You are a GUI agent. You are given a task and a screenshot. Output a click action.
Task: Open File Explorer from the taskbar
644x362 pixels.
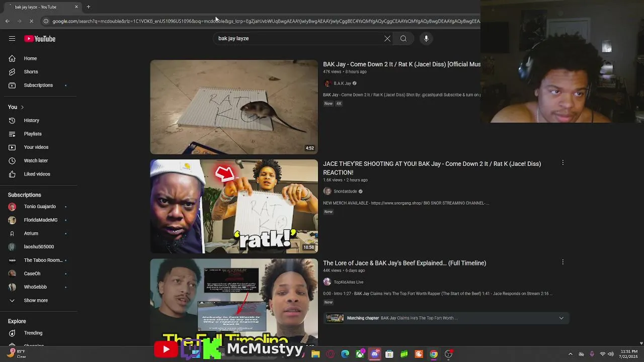click(x=315, y=354)
